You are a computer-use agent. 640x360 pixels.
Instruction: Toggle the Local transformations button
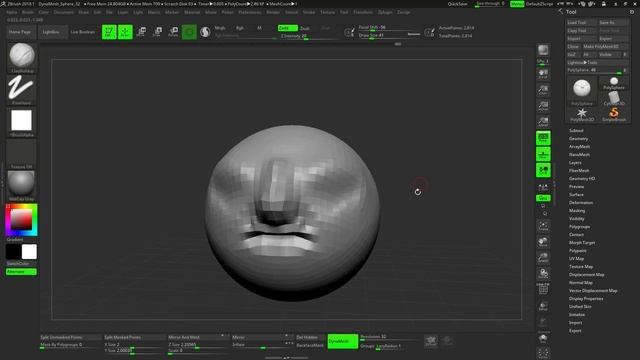(x=543, y=170)
